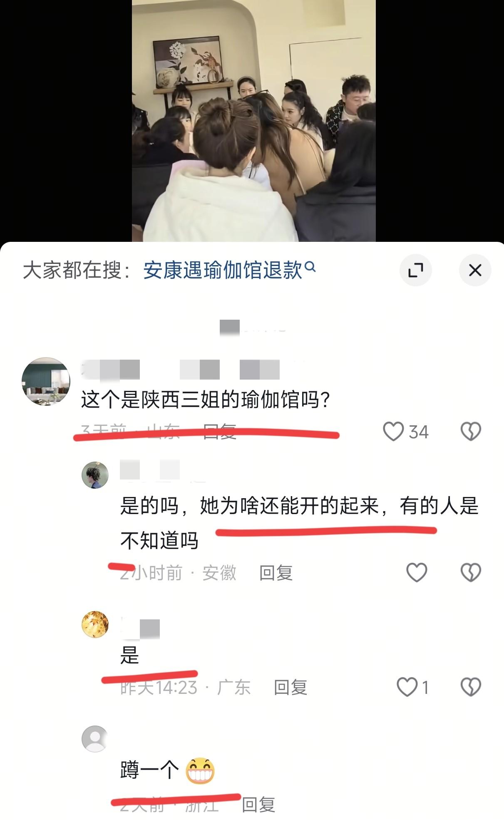
Task: Reply to the 昨天14:23 comment
Action: pos(290,687)
